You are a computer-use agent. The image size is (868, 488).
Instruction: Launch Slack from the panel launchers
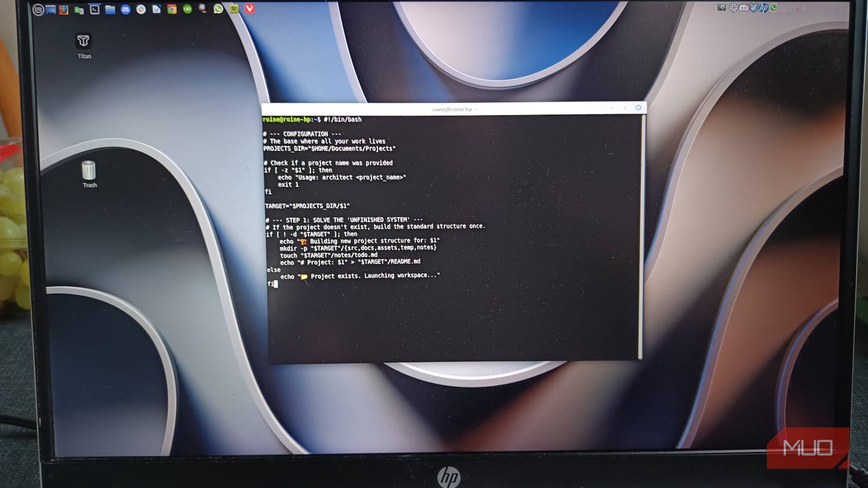pyautogui.click(x=141, y=9)
